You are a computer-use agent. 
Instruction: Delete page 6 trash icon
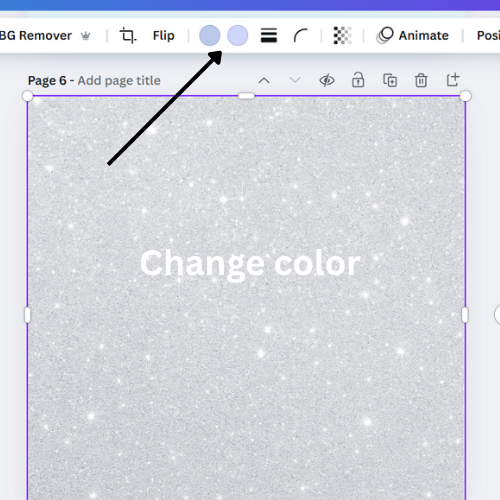(421, 80)
